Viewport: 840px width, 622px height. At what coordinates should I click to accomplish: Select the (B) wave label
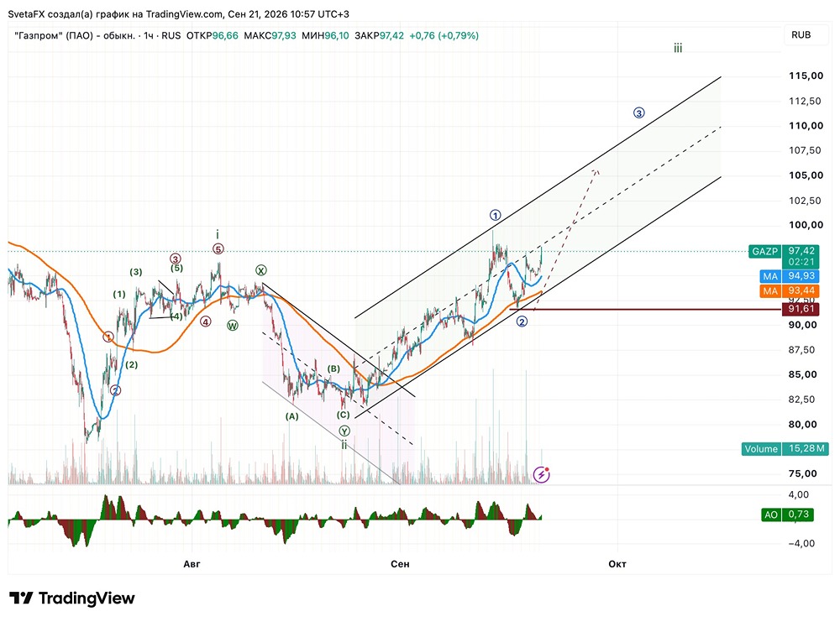coord(333,368)
